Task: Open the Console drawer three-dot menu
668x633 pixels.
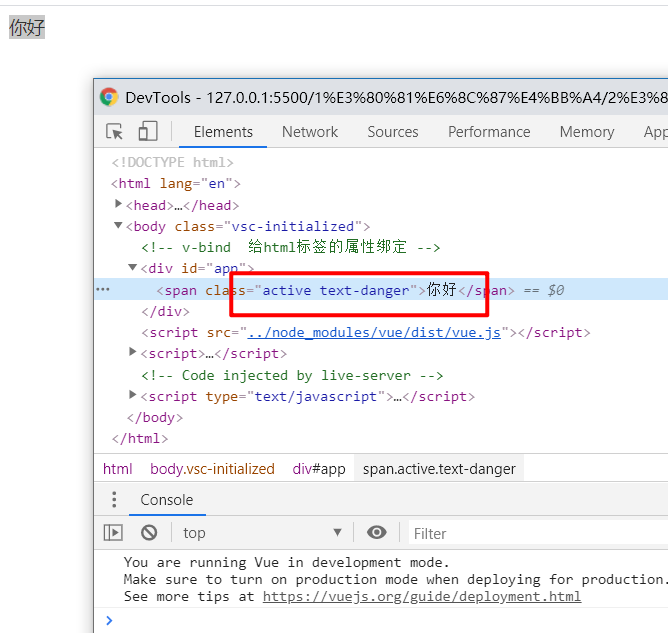Action: point(114,499)
